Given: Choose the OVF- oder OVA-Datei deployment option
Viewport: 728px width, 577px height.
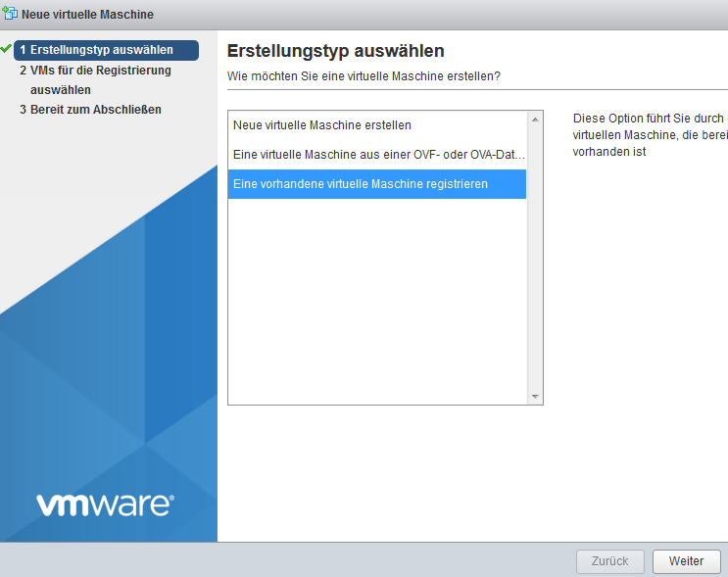Looking at the screenshot, I should (x=377, y=155).
